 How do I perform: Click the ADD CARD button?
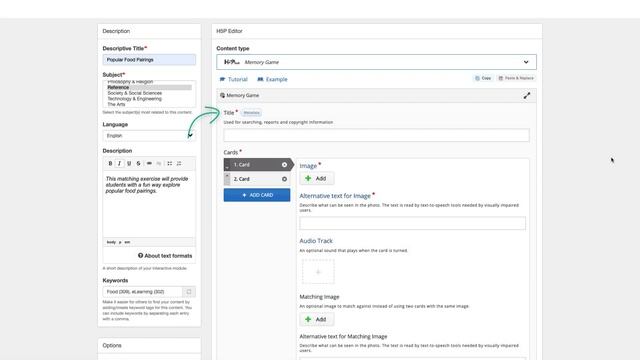pyautogui.click(x=257, y=195)
